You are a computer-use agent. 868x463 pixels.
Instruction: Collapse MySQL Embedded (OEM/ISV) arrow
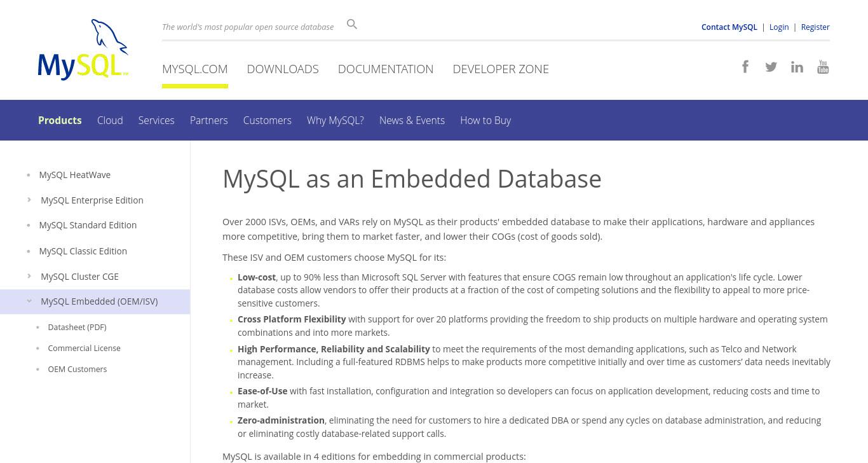click(x=29, y=301)
